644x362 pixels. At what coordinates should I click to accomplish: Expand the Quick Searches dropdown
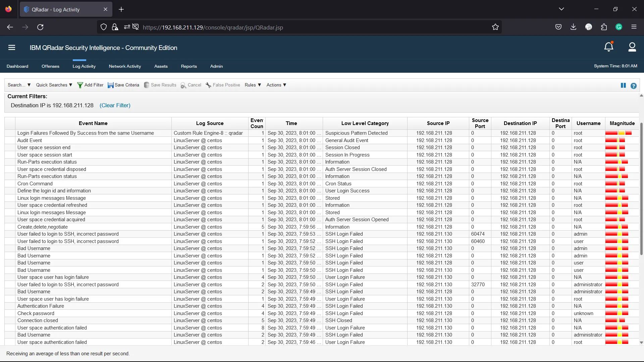[54, 85]
